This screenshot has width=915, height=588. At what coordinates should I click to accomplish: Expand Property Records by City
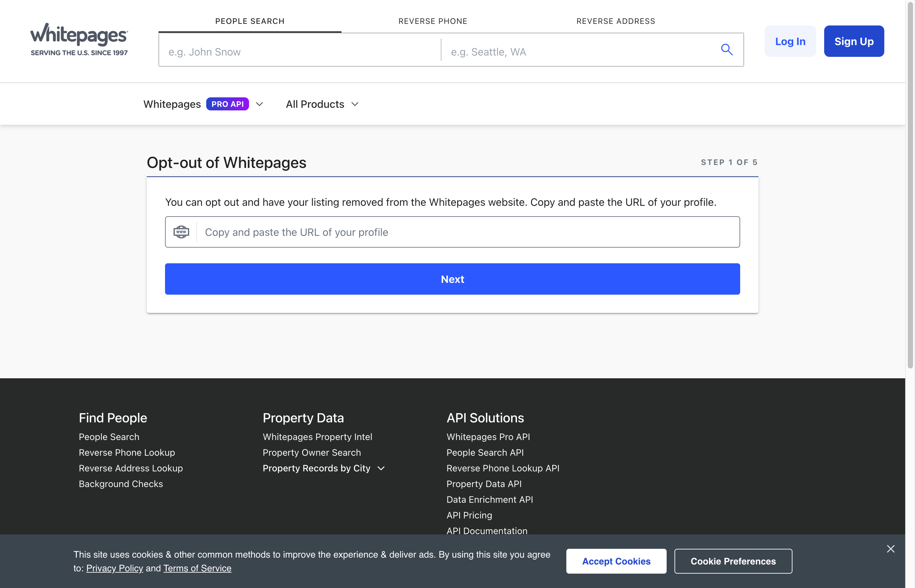pyautogui.click(x=324, y=468)
